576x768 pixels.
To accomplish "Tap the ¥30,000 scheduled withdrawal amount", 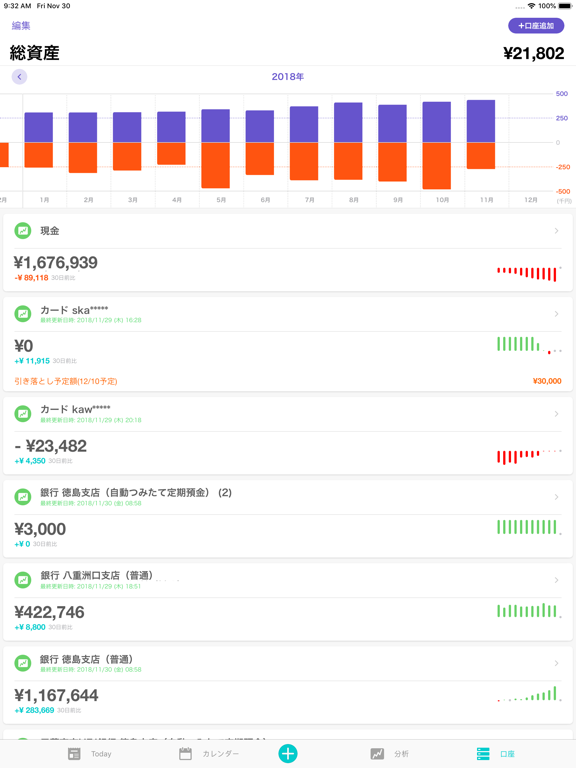I will 547,381.
